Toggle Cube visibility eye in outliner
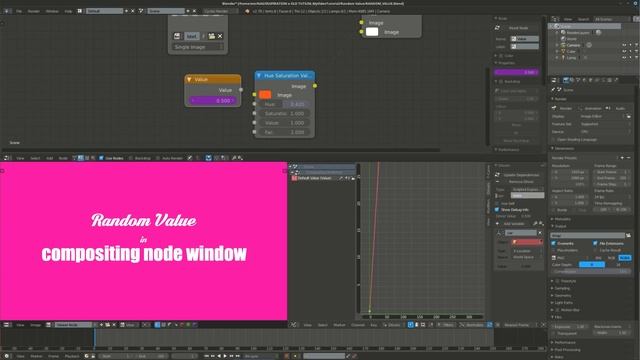 (624, 51)
